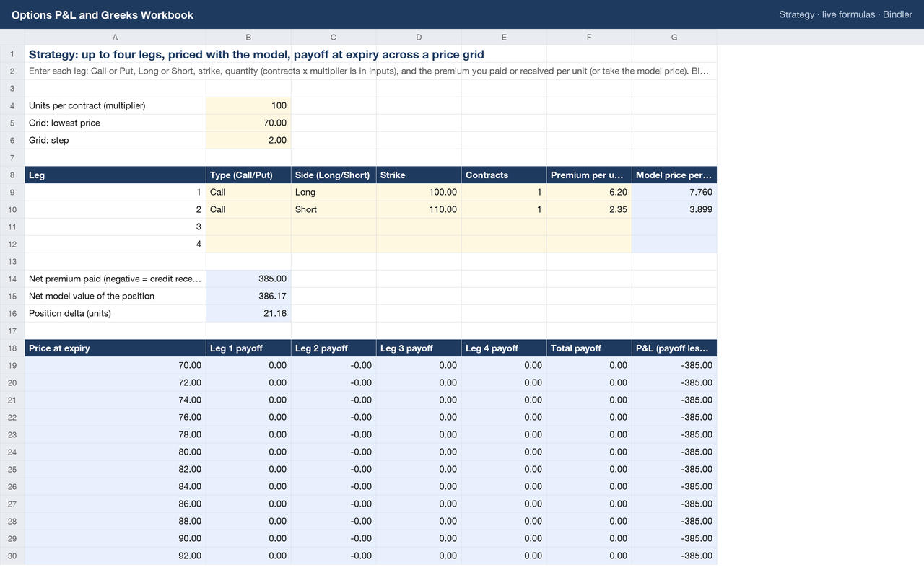Click the 'Strategy: up to four legs' title cell

coord(256,54)
